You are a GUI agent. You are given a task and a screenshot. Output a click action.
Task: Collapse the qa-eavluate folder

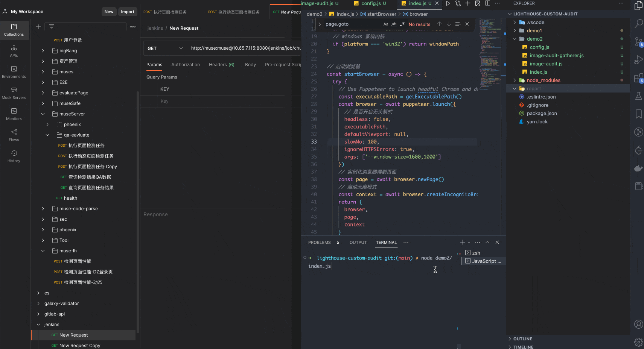pos(47,135)
